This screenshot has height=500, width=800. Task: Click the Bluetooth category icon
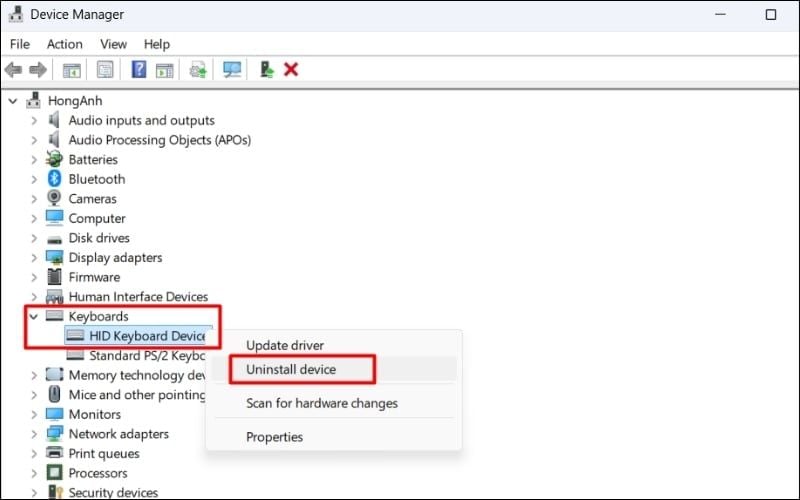click(54, 179)
